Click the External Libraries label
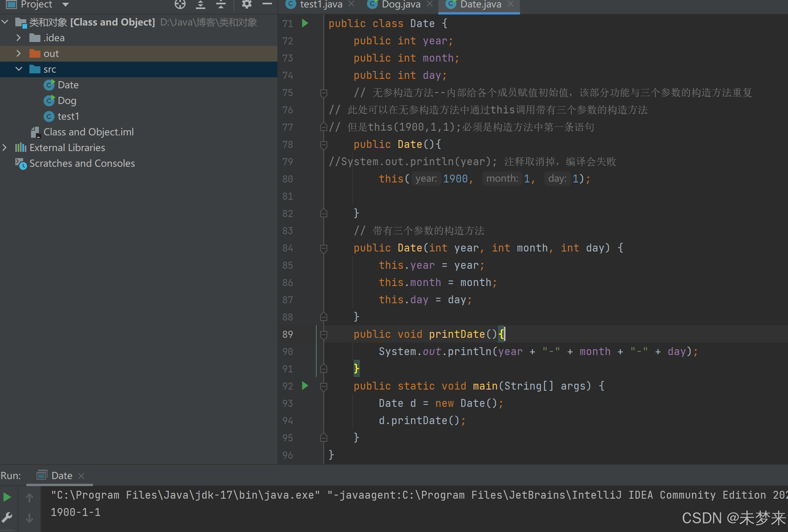 pyautogui.click(x=67, y=148)
